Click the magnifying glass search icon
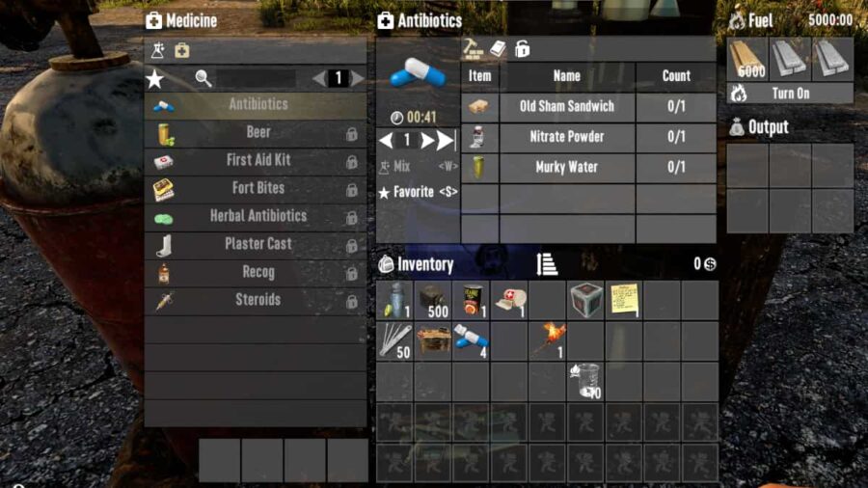Image resolution: width=868 pixels, height=488 pixels. [203, 78]
